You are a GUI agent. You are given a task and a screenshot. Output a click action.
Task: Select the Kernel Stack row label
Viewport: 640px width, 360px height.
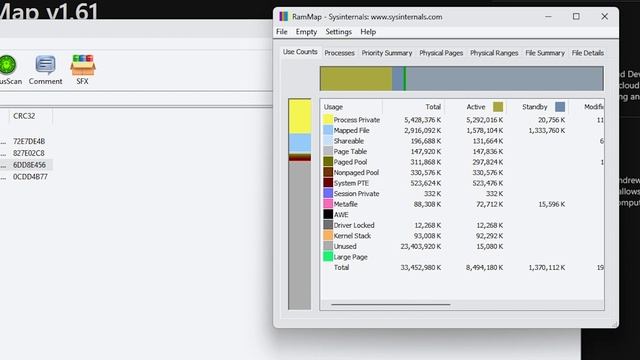(x=352, y=236)
